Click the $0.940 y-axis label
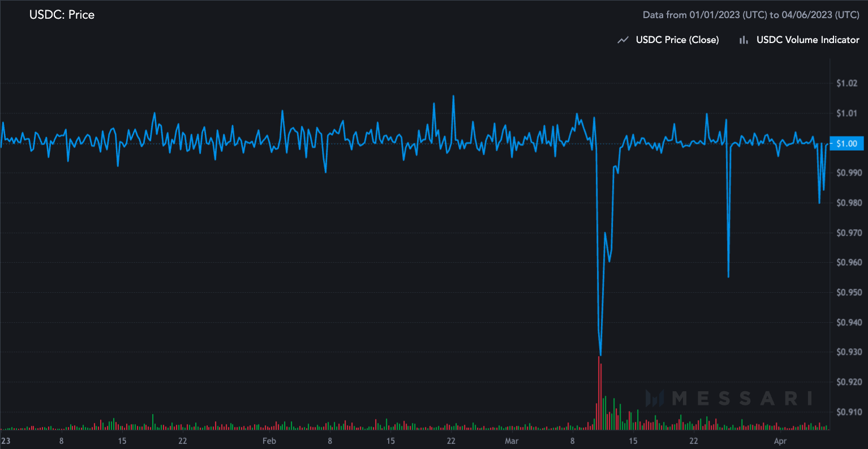868x449 pixels. pos(849,323)
